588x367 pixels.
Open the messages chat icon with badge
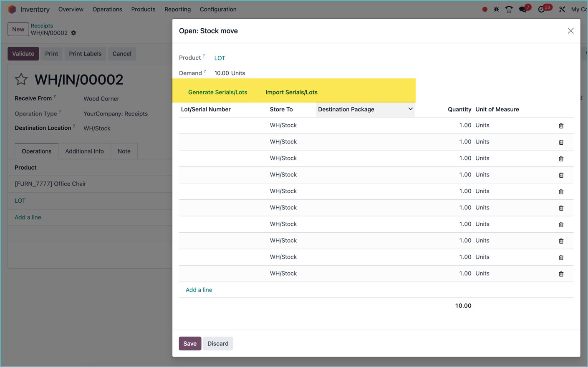pyautogui.click(x=523, y=9)
